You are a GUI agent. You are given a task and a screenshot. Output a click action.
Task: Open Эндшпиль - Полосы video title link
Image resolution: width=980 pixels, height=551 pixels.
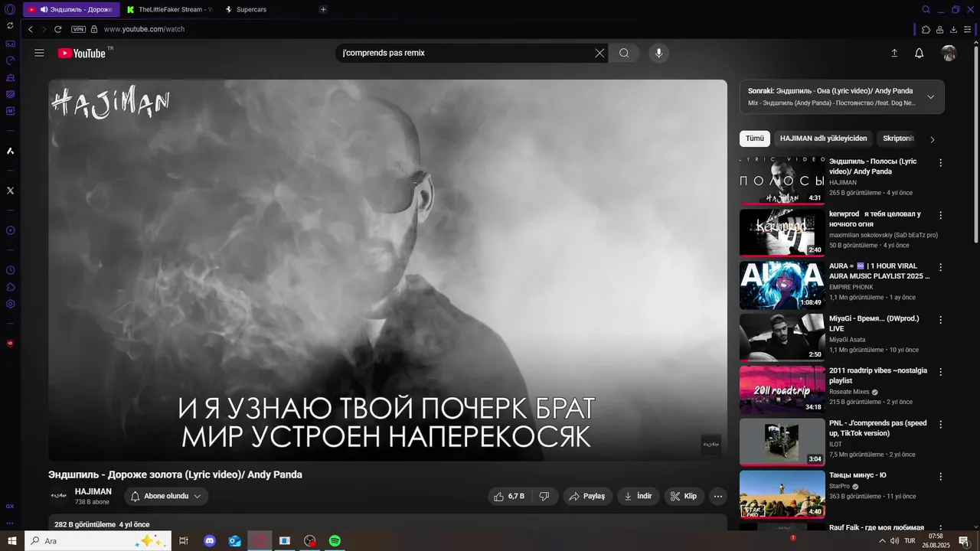coord(873,166)
